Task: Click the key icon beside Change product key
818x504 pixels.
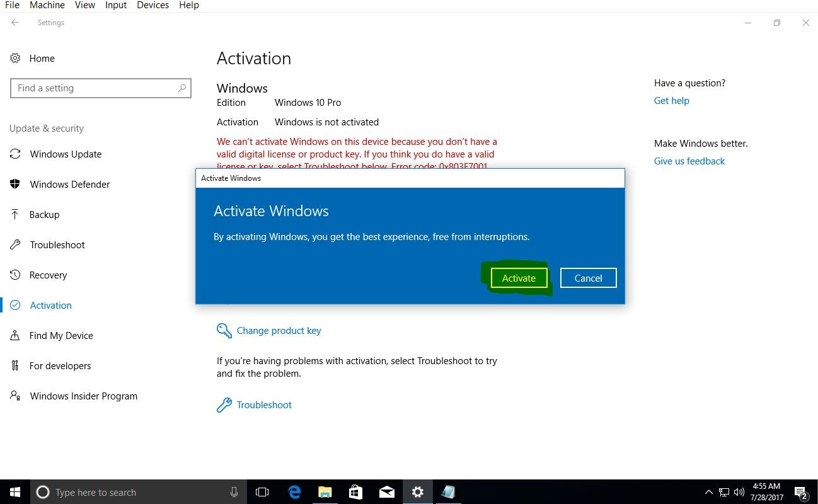Action: (x=224, y=331)
